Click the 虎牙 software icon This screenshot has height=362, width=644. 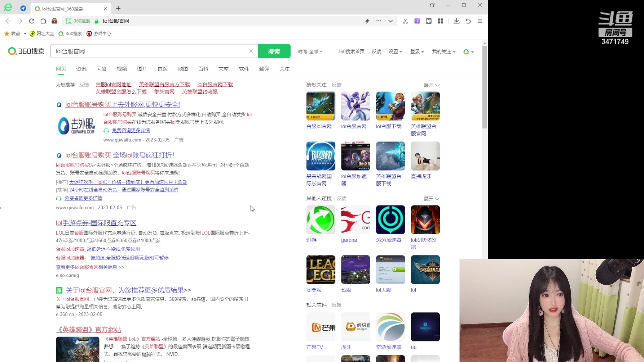356,327
